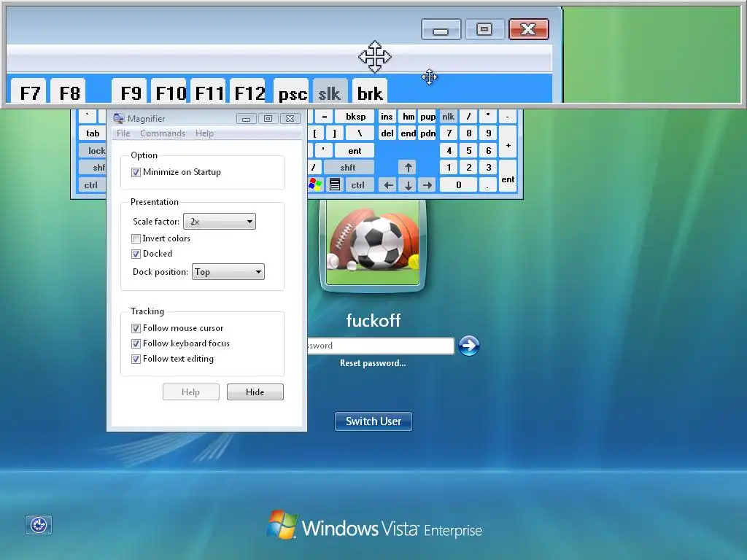
Task: Click the backslash key on the on-screen keyboard
Action: pyautogui.click(x=360, y=133)
